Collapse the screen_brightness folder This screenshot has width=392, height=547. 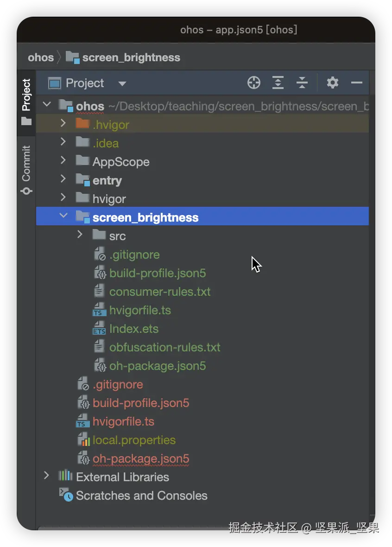pyautogui.click(x=63, y=216)
